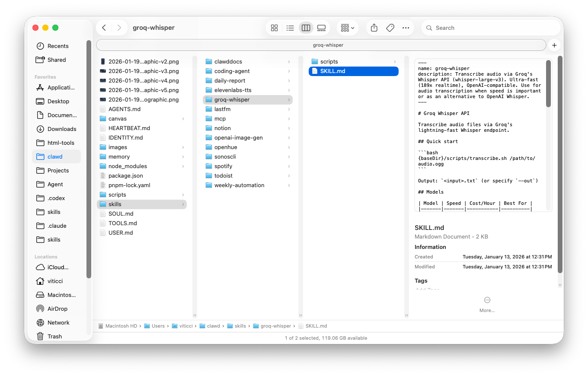Select gallery view icon in toolbar

[321, 28]
